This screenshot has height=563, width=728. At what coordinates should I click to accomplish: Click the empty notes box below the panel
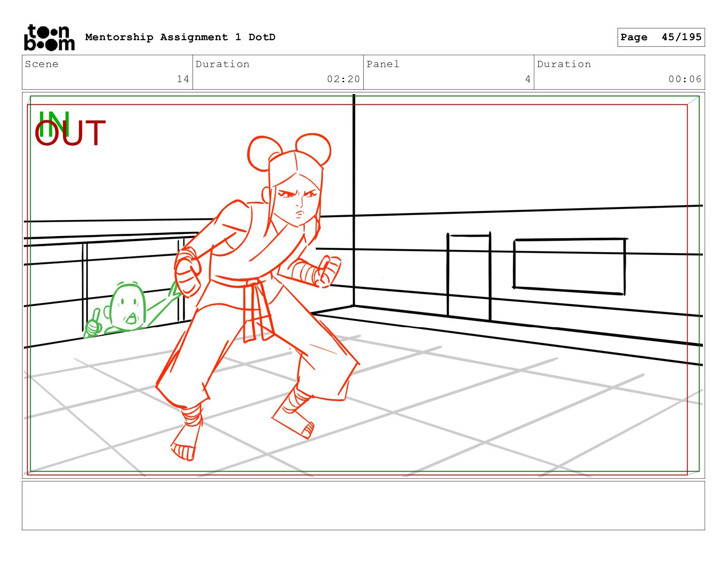point(363,506)
